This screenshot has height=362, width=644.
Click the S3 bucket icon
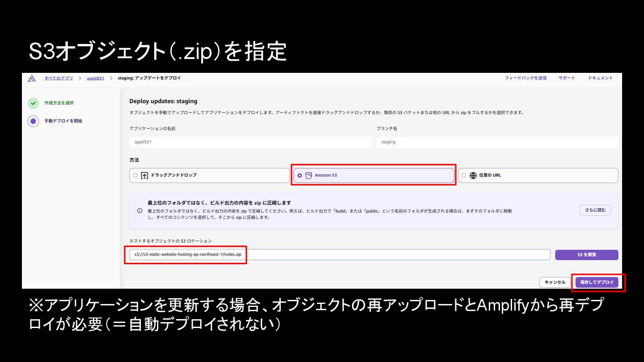pos(309,176)
